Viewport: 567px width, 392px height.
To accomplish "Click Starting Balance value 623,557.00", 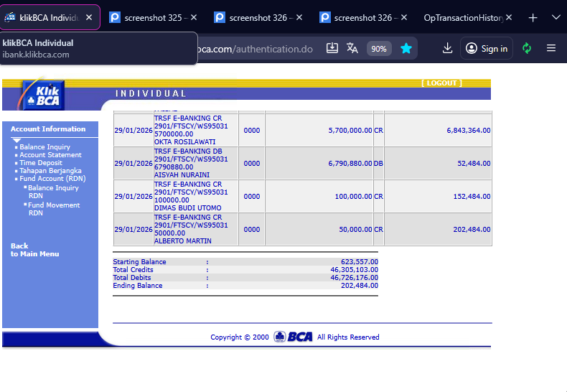I will (360, 261).
